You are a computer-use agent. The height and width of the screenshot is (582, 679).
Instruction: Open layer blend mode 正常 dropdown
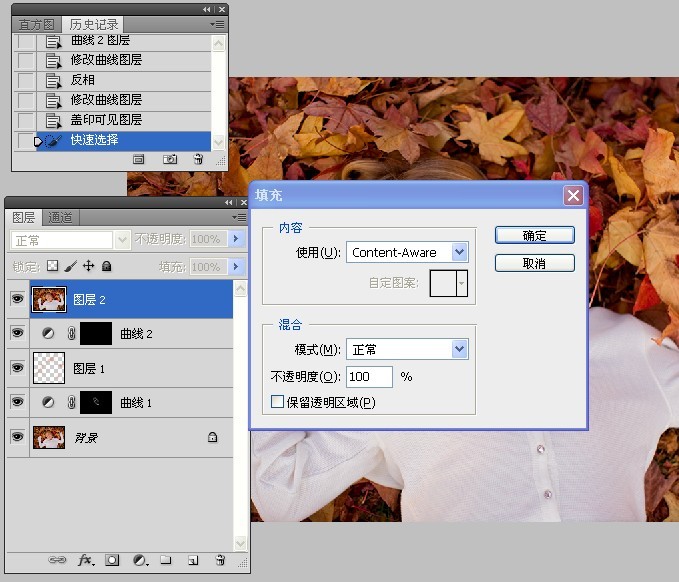[122, 240]
